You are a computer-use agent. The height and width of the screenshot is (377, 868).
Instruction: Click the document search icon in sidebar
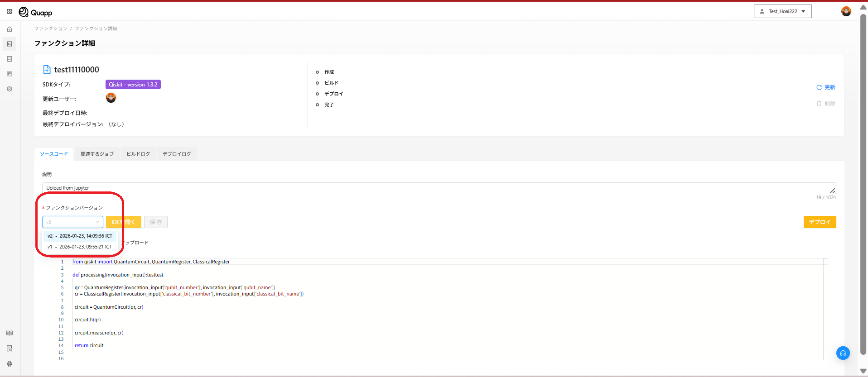[10, 348]
